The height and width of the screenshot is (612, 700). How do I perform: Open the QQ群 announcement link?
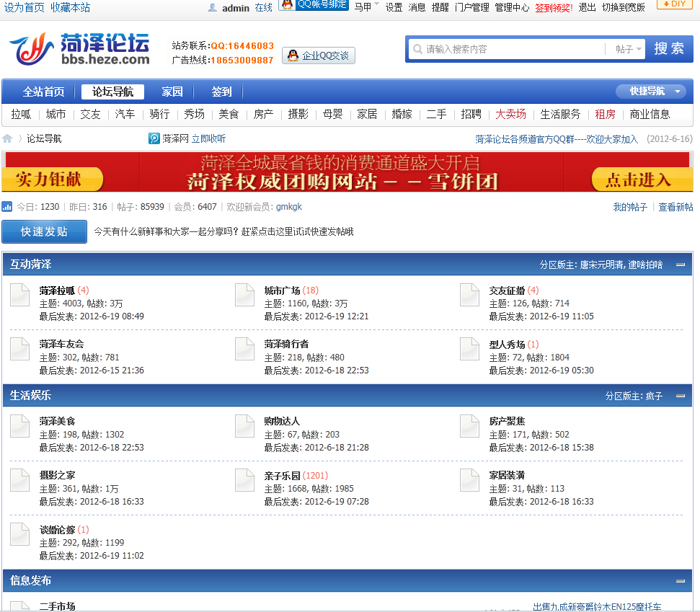pyautogui.click(x=557, y=139)
